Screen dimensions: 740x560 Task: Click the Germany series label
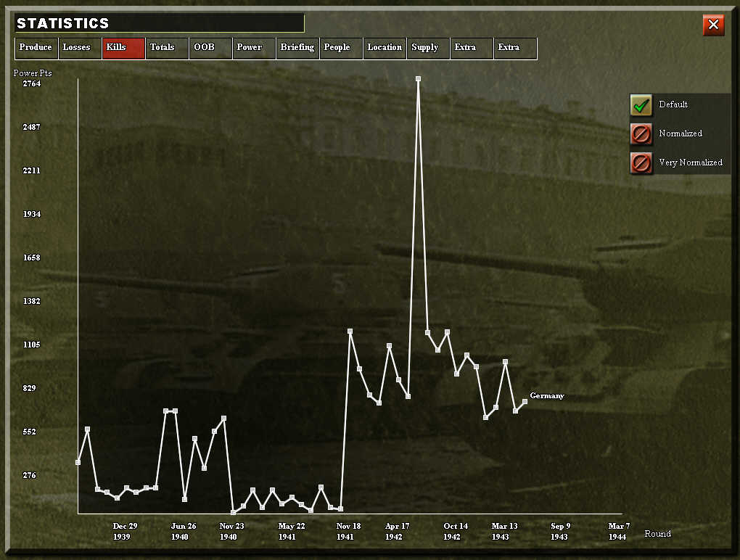point(546,396)
